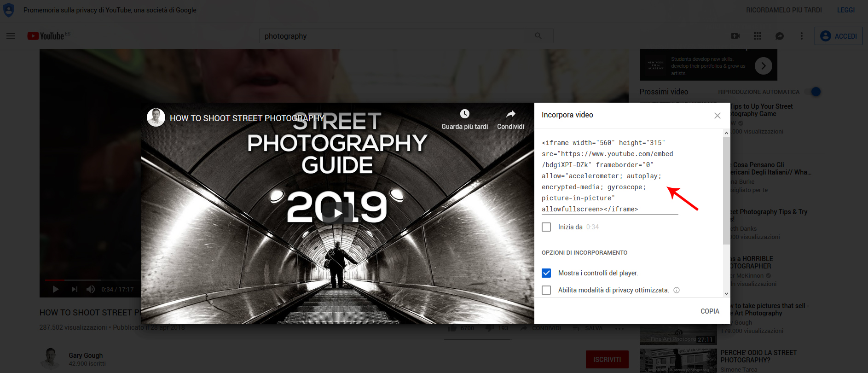868x373 pixels.
Task: Enable modalità di privacy ottimizzata checkbox
Action: coord(546,290)
